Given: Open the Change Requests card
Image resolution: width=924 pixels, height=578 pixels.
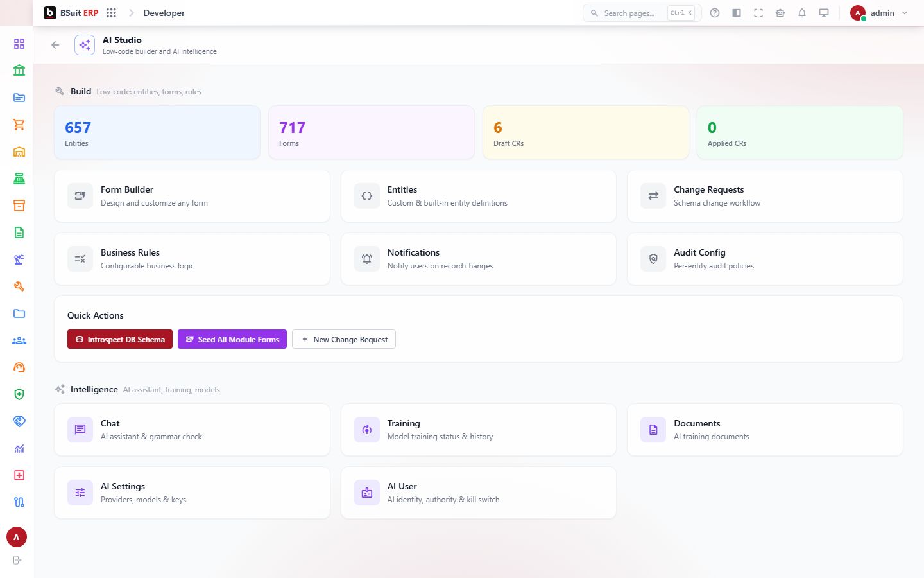Looking at the screenshot, I should pos(765,196).
